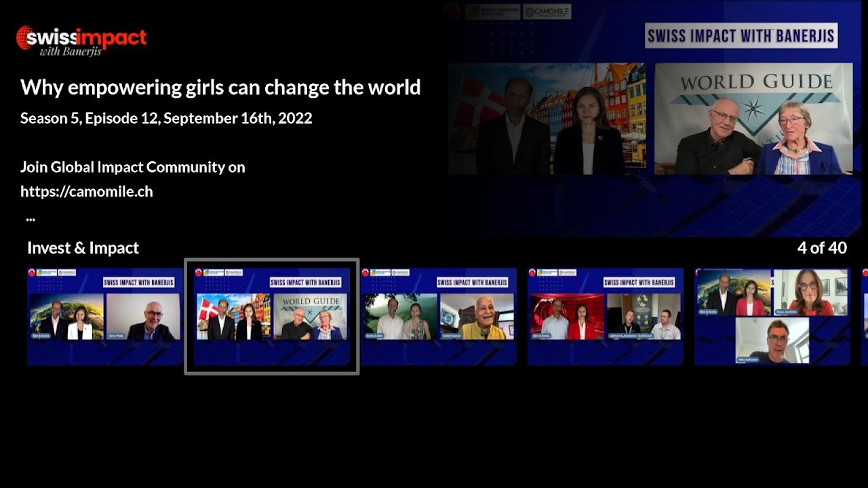Select the highlighted World Guide episode thumbnail
Image resolution: width=868 pixels, height=488 pixels.
click(x=271, y=317)
